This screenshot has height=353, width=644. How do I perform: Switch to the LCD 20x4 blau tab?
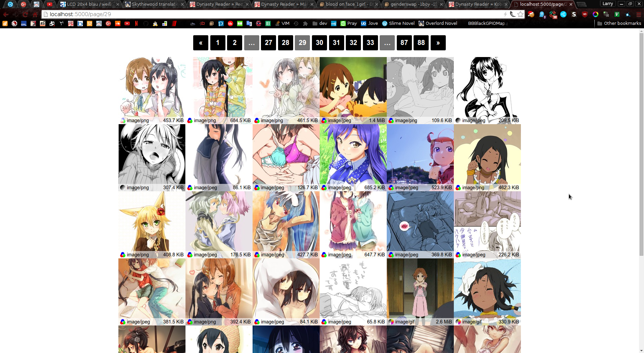[x=89, y=4]
